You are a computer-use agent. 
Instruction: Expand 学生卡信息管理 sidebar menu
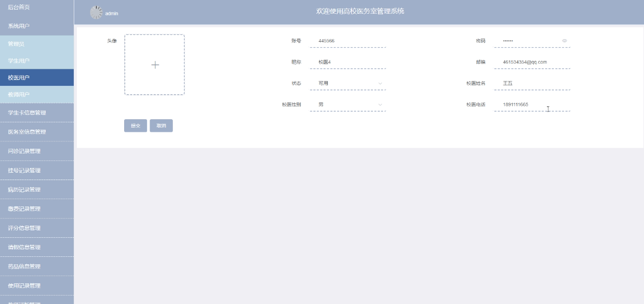click(x=37, y=112)
